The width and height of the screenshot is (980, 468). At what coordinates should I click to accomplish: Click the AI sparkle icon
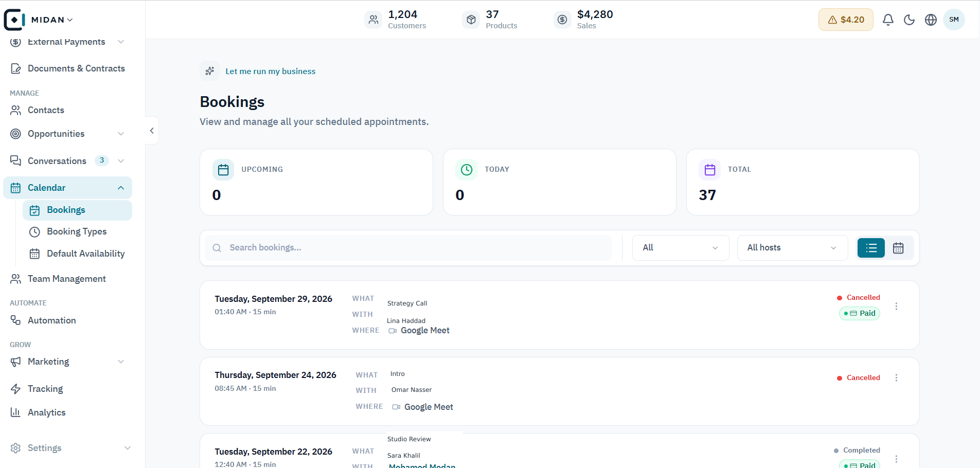[x=209, y=71]
